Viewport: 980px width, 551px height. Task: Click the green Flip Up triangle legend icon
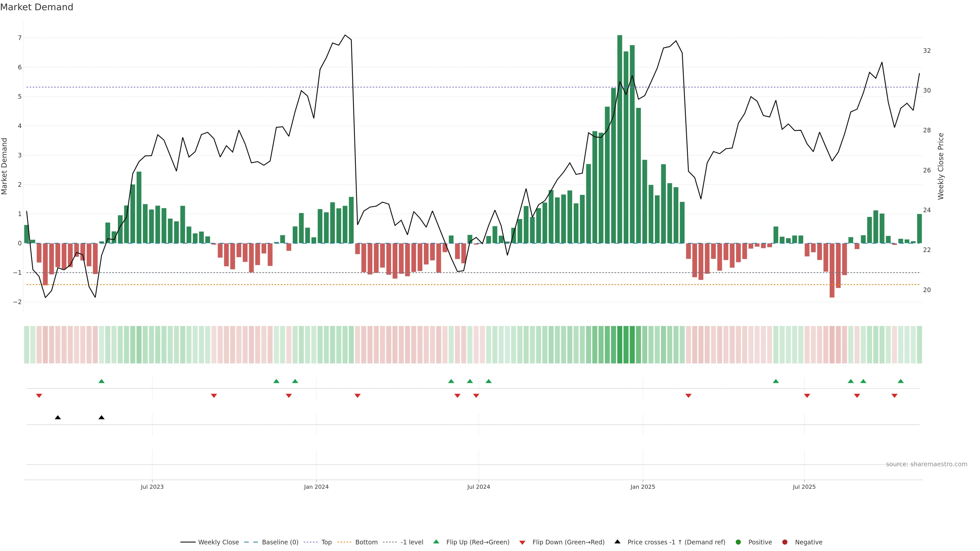click(436, 542)
